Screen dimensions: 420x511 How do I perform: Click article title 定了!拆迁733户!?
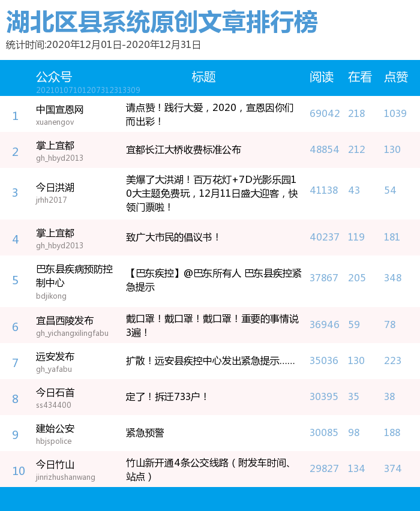click(167, 396)
